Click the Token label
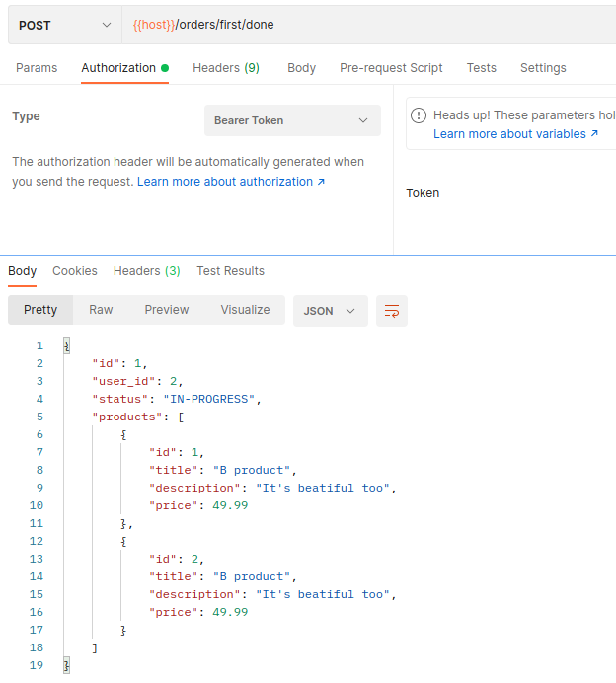 tap(423, 193)
